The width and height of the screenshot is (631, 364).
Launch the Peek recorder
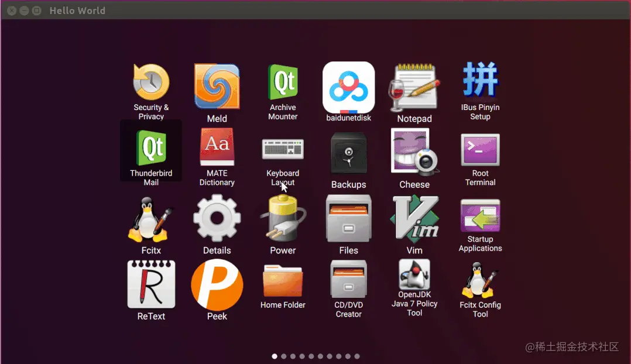click(x=217, y=284)
